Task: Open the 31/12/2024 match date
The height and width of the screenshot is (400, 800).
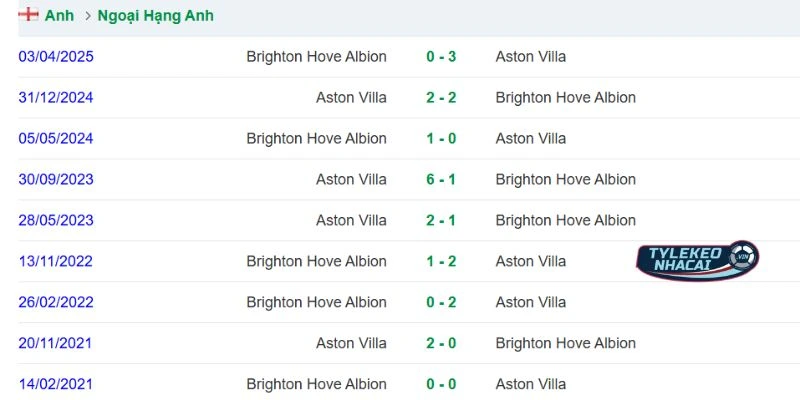Action: [56, 98]
